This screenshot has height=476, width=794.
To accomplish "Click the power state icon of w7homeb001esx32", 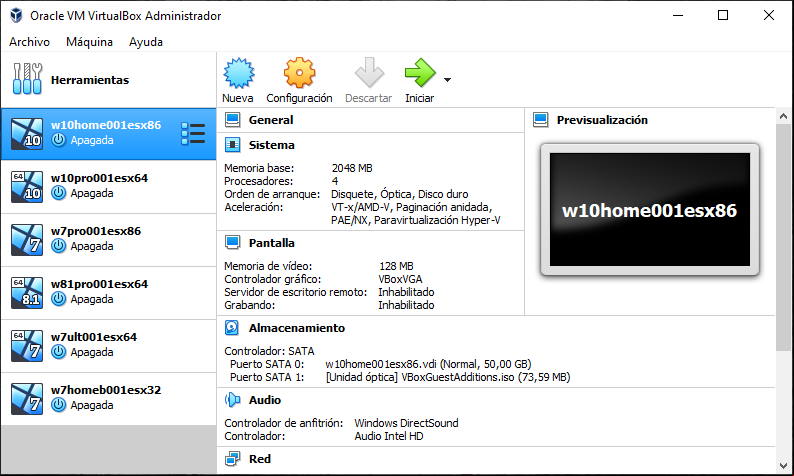I will point(59,405).
